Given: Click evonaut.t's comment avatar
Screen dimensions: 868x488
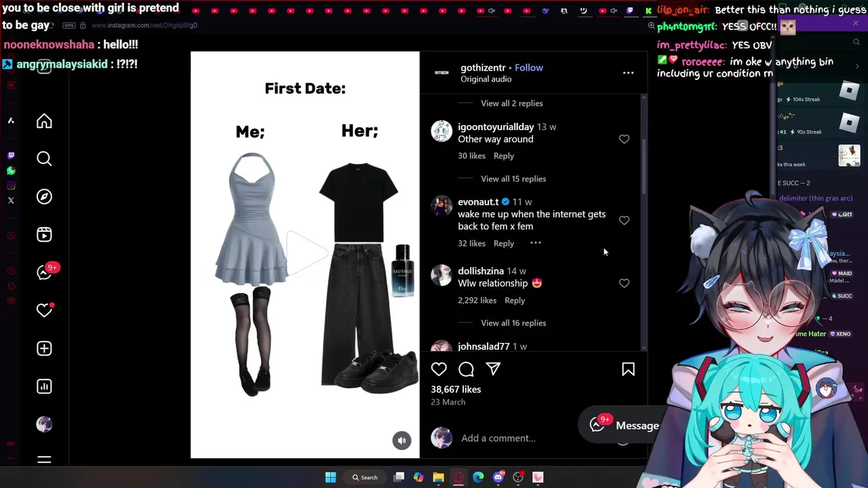Looking at the screenshot, I should (441, 206).
